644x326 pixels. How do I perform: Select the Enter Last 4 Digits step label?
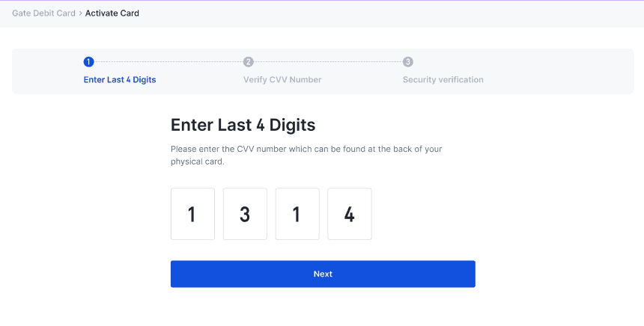(x=120, y=79)
